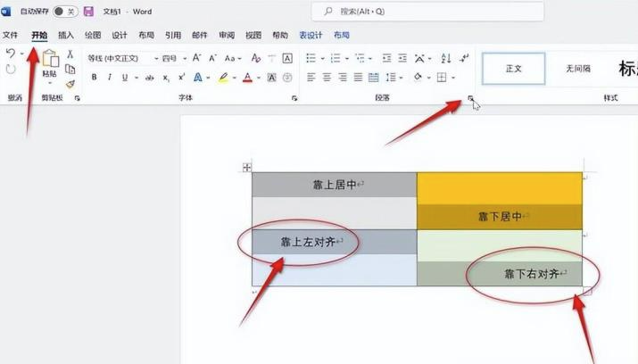Viewport: 638px width, 364px height.
Task: Expand the borders dropdown arrow
Action: click(453, 78)
